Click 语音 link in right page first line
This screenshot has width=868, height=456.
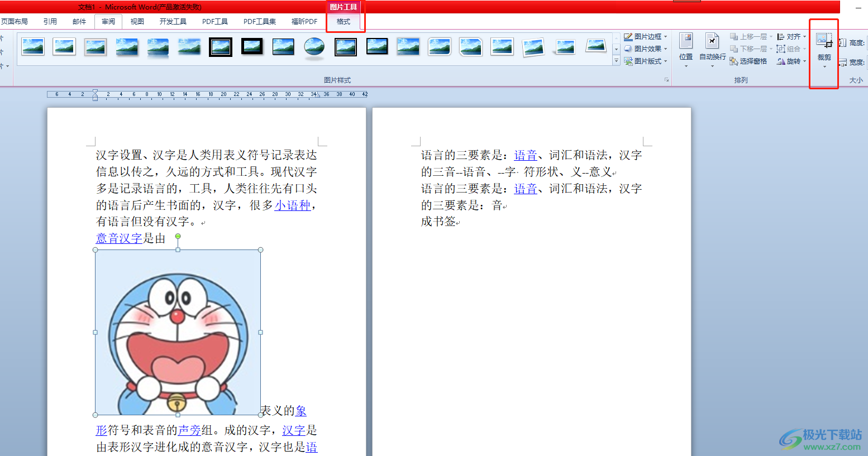(526, 155)
